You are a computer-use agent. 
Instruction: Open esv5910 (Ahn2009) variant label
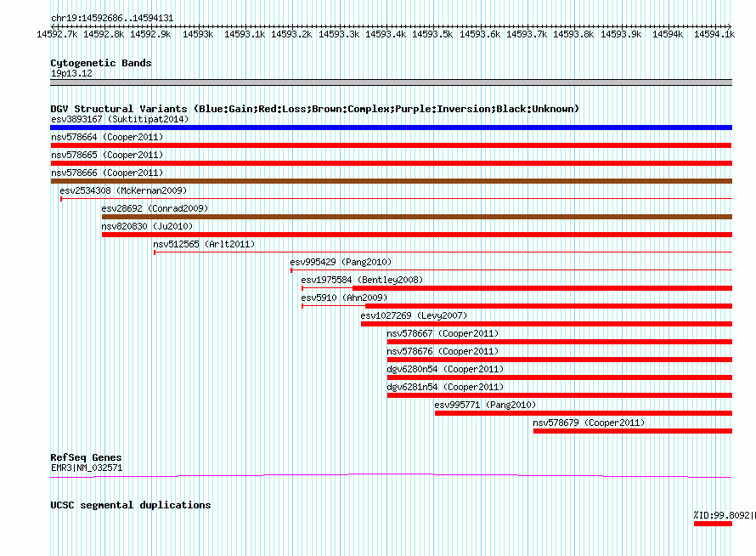pos(344,298)
